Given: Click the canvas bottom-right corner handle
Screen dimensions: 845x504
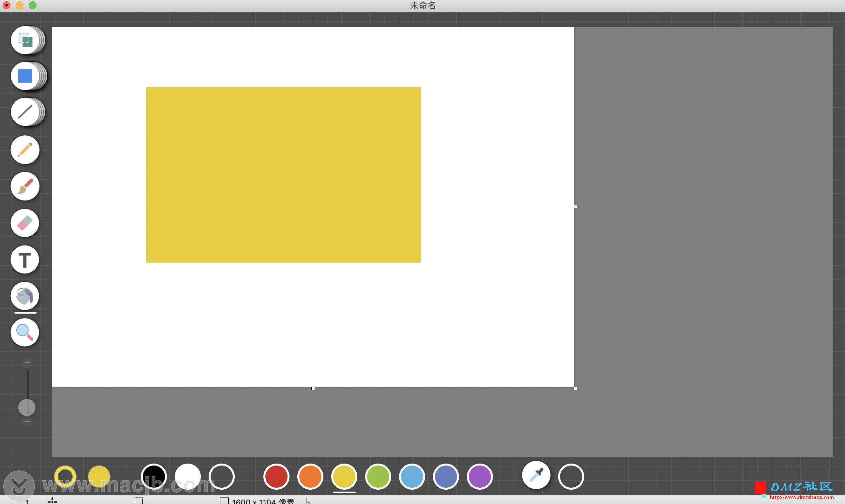Looking at the screenshot, I should (x=576, y=388).
